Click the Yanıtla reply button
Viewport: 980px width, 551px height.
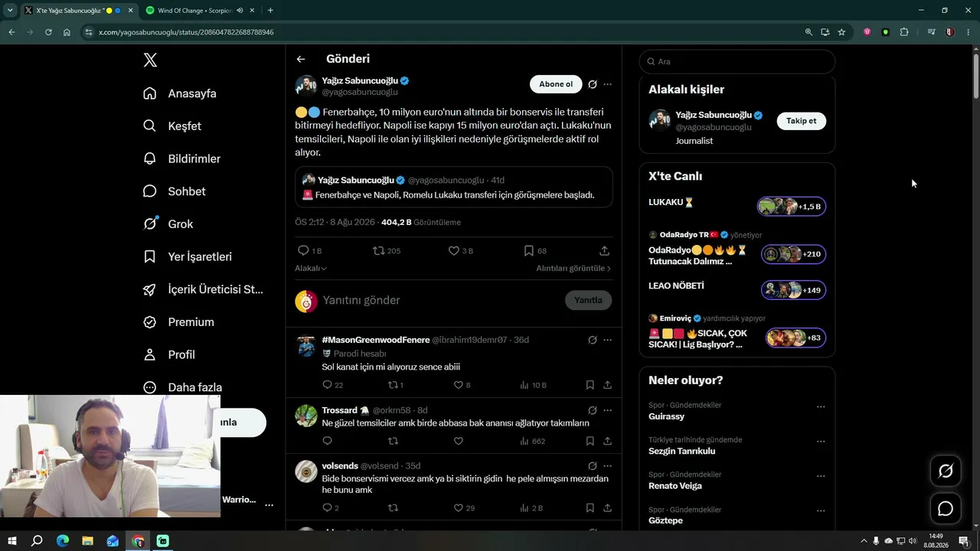pos(588,300)
